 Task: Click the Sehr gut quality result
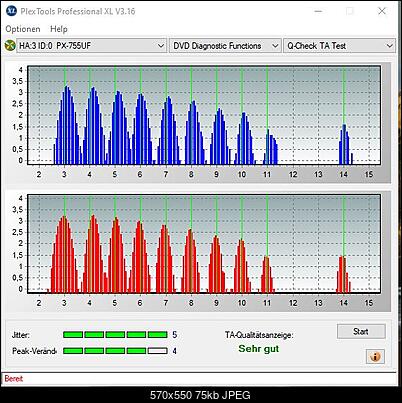pos(259,349)
